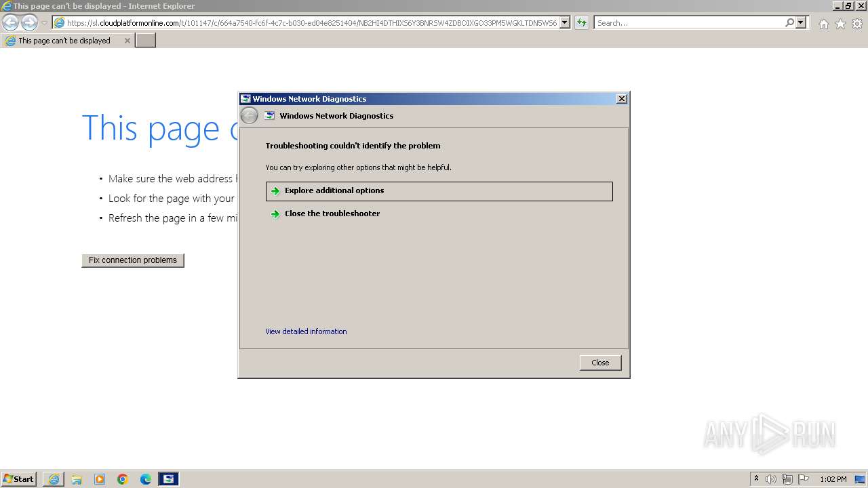868x488 pixels.
Task: Click the Close button in diagnostics dialog
Action: pyautogui.click(x=600, y=363)
